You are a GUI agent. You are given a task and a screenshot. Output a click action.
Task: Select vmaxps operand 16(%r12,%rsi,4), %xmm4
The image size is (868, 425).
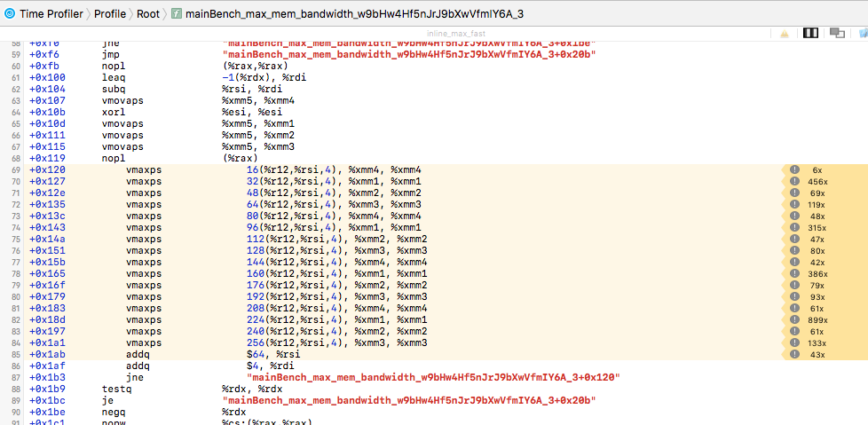pyautogui.click(x=334, y=169)
